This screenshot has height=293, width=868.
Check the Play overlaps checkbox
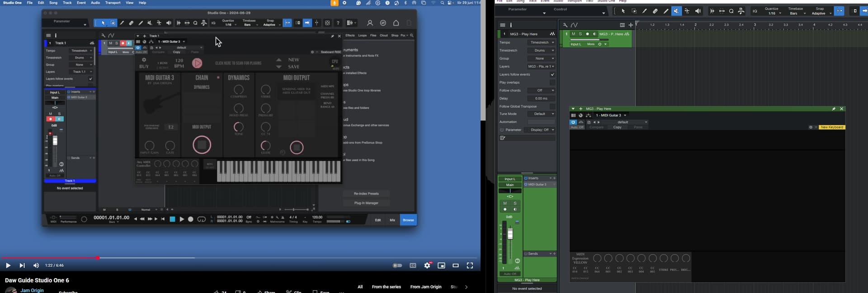point(552,83)
